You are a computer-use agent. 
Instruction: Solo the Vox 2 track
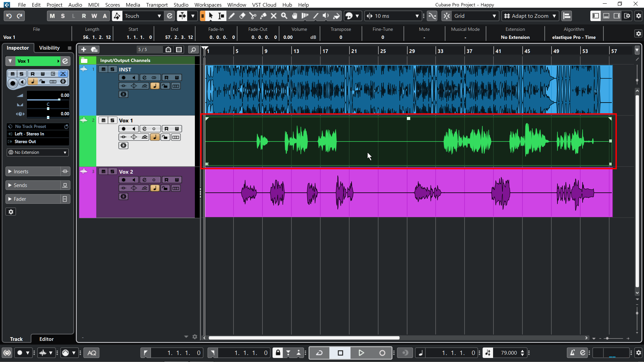[x=112, y=172]
